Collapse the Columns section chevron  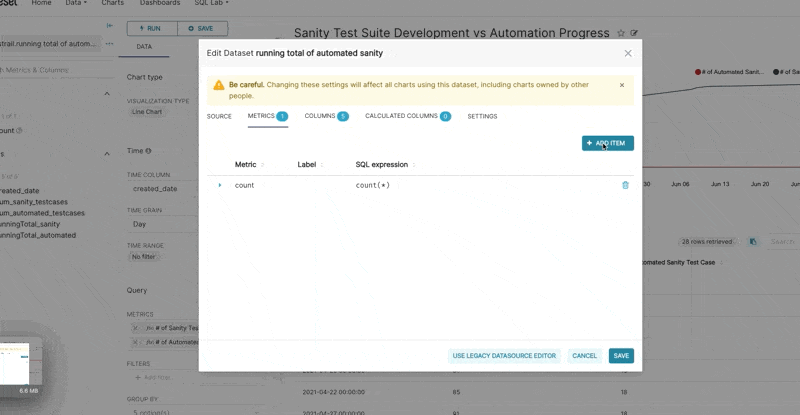pos(107,154)
